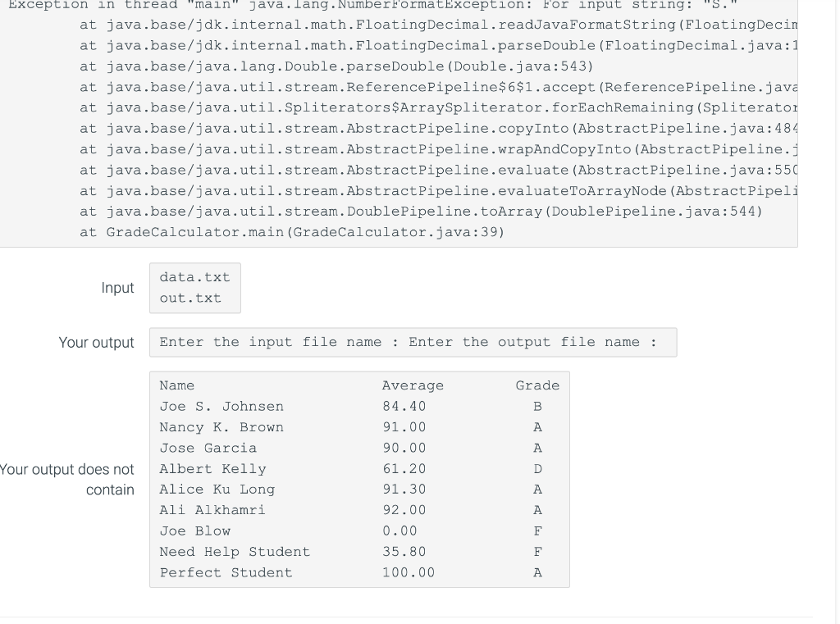
Task: Click the Grade column header
Action: (x=537, y=385)
